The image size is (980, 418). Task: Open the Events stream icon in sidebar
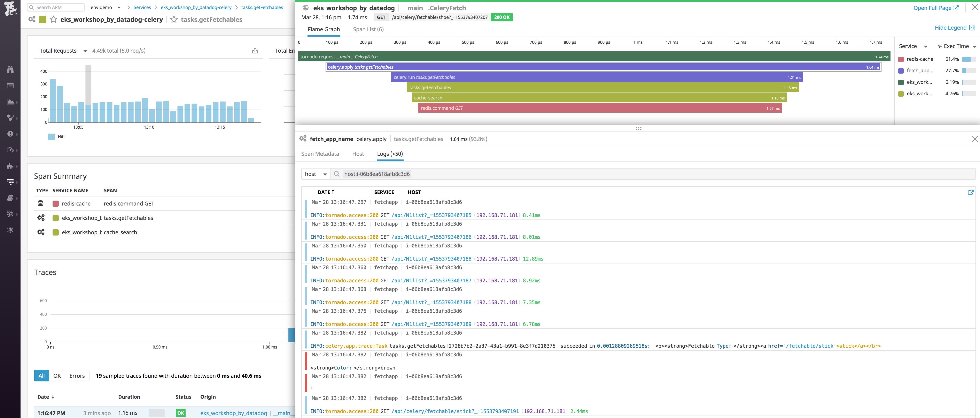click(10, 86)
